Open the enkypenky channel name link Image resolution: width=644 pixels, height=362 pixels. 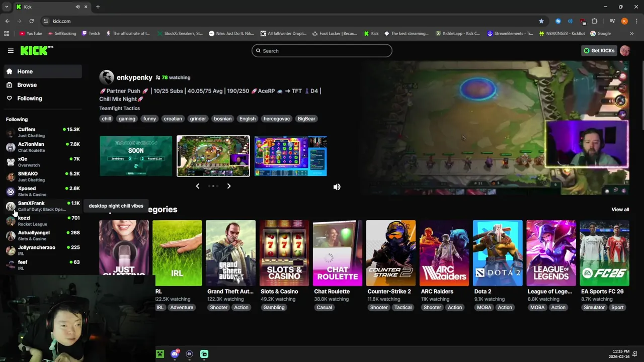pyautogui.click(x=134, y=77)
